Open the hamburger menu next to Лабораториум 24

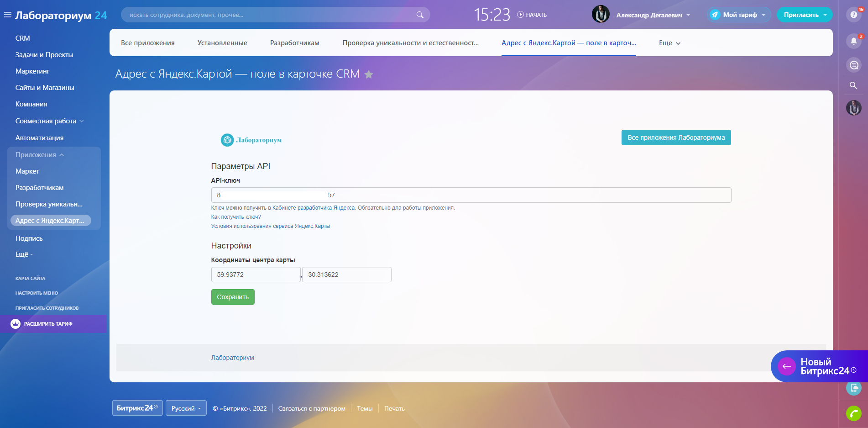coord(8,15)
